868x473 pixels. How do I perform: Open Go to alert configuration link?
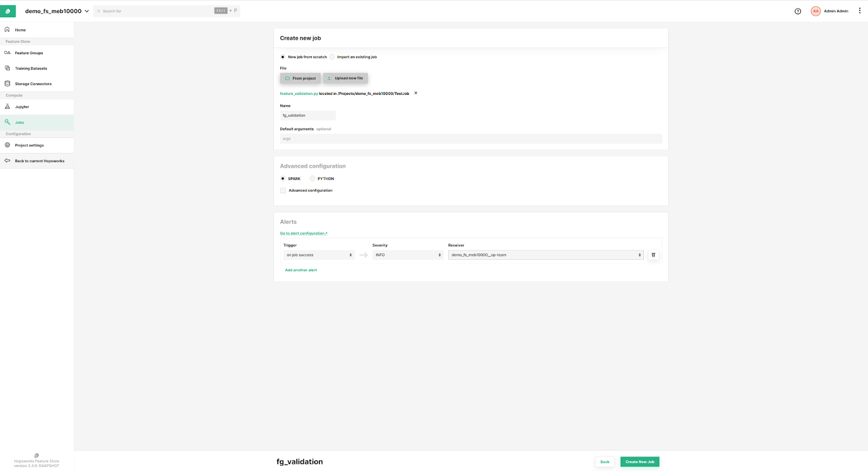[303, 233]
